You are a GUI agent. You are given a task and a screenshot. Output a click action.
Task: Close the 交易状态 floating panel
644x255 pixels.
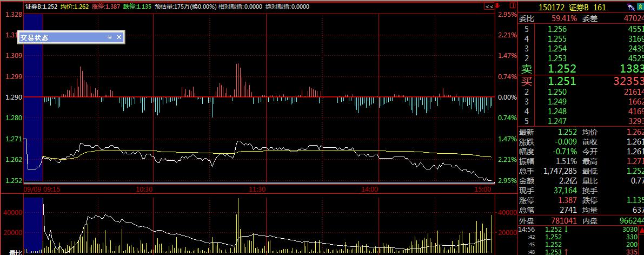tap(119, 37)
